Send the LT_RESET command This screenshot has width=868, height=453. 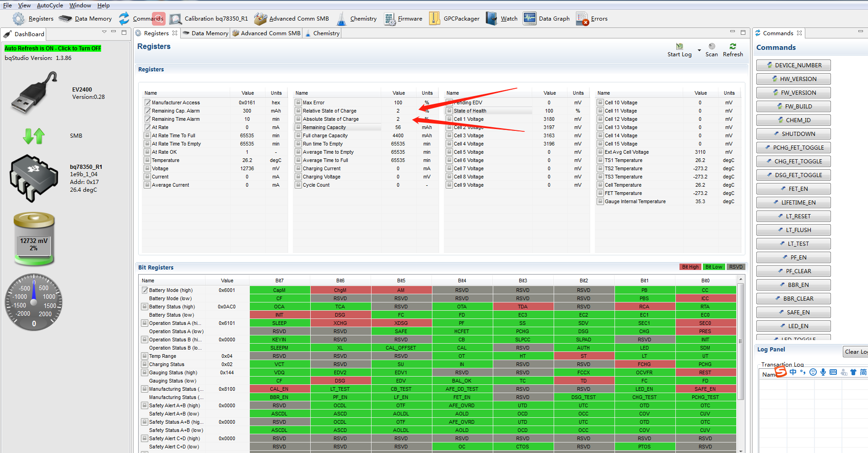793,216
